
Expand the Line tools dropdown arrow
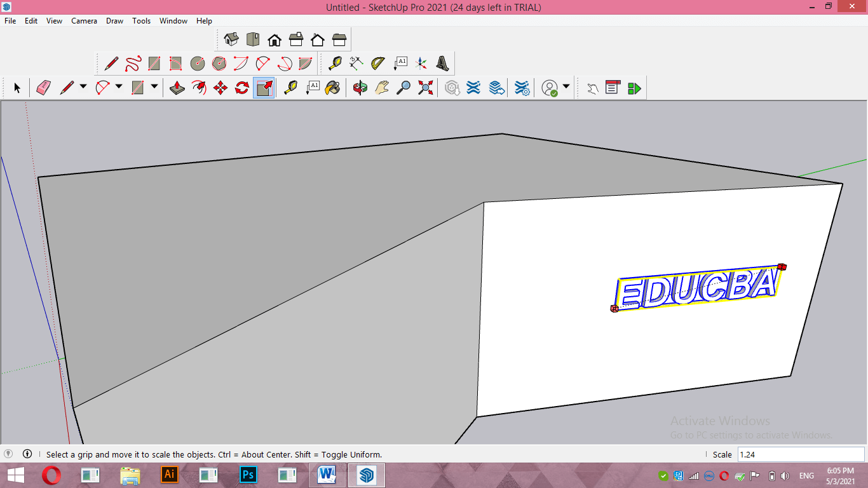[x=83, y=87]
